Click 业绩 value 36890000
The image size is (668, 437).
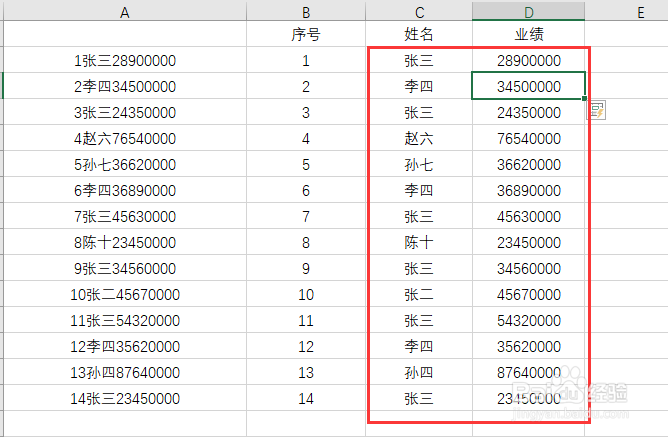click(529, 190)
